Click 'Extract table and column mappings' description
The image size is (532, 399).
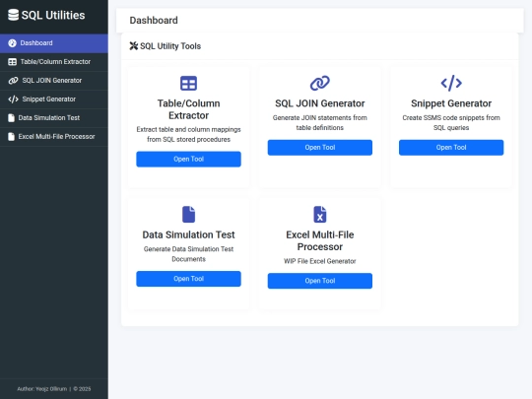pos(188,134)
